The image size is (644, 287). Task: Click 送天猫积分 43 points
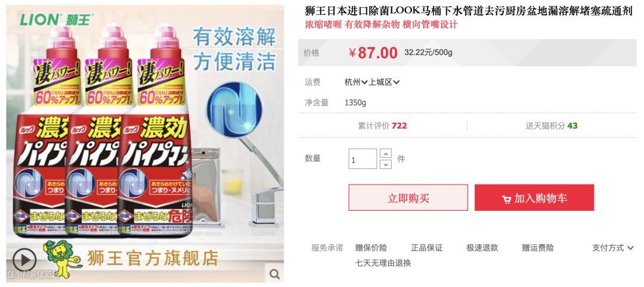[x=552, y=126]
